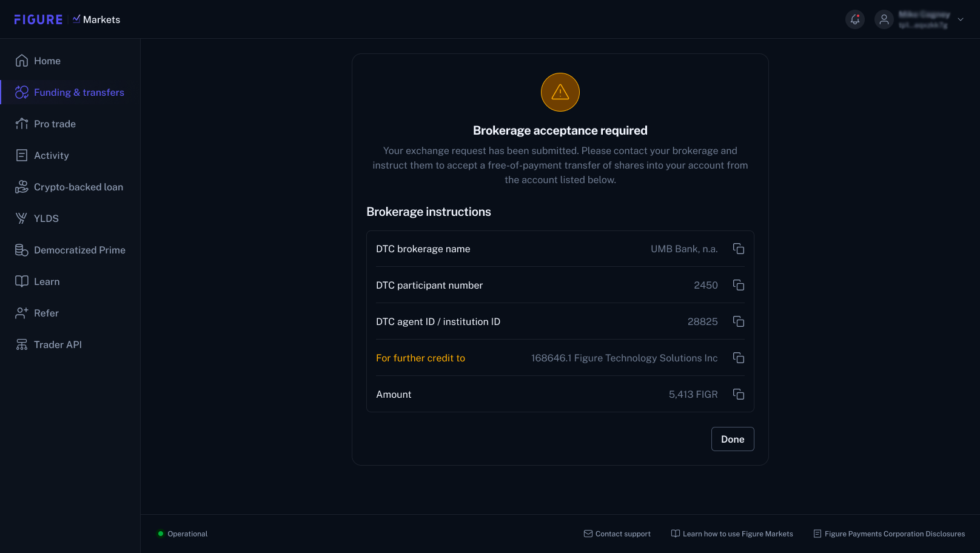
Task: Copy the DTC agent ID 28825
Action: point(738,321)
